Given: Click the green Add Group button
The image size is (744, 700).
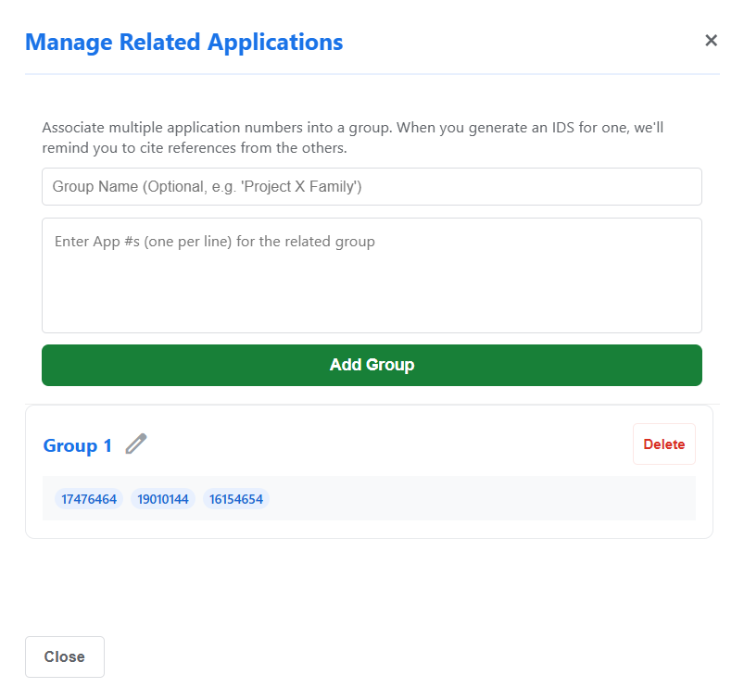Looking at the screenshot, I should 372,365.
